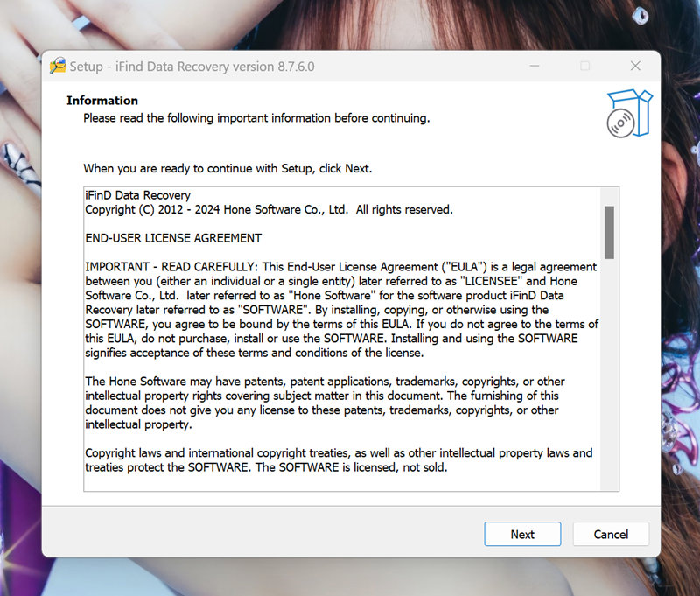Click the window title bar text
700x596 pixels.
click(192, 67)
